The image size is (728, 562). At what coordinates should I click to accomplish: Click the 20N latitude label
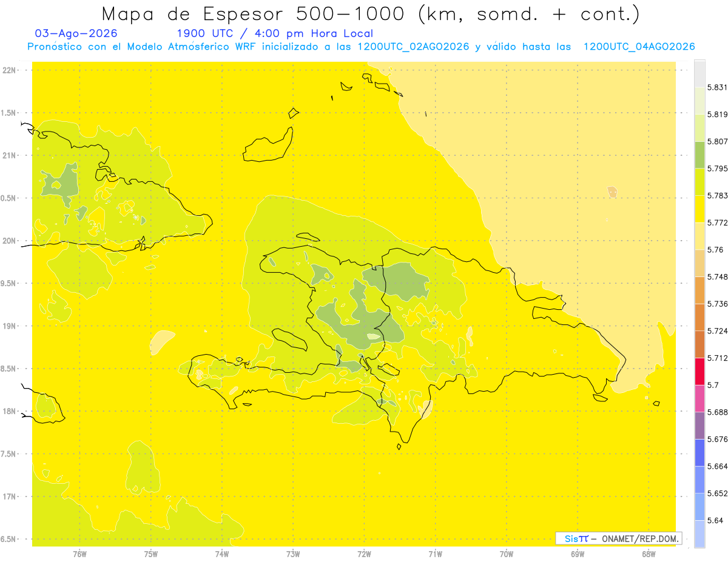(10, 241)
